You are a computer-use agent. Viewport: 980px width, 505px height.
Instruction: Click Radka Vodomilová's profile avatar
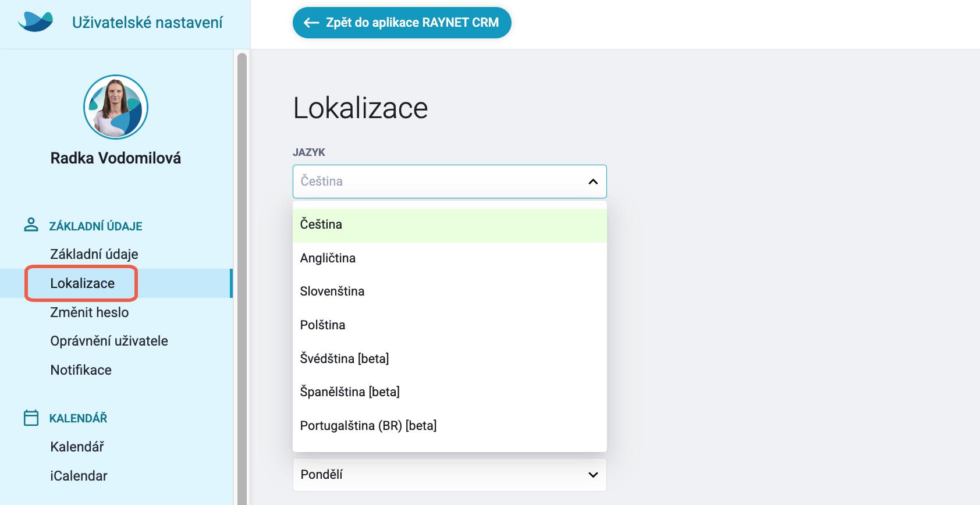click(116, 107)
